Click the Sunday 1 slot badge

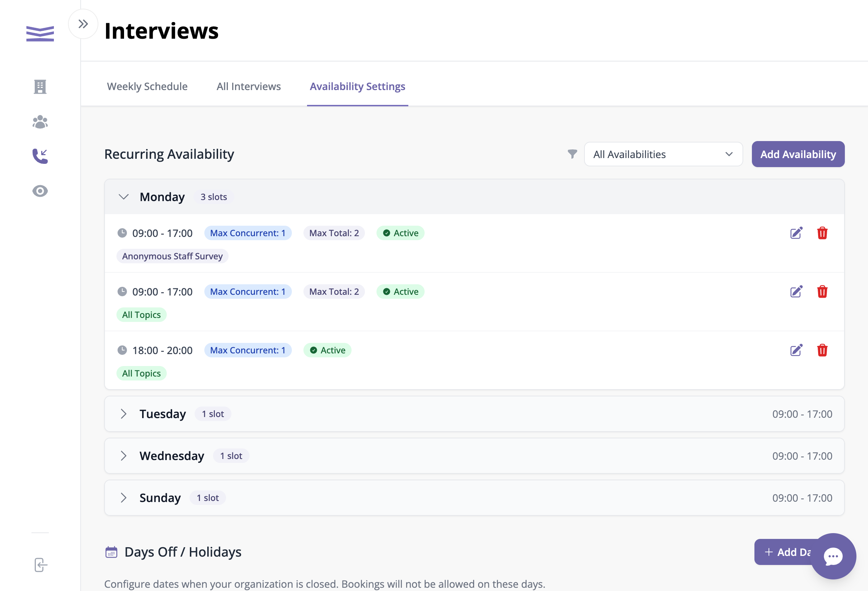tap(208, 497)
